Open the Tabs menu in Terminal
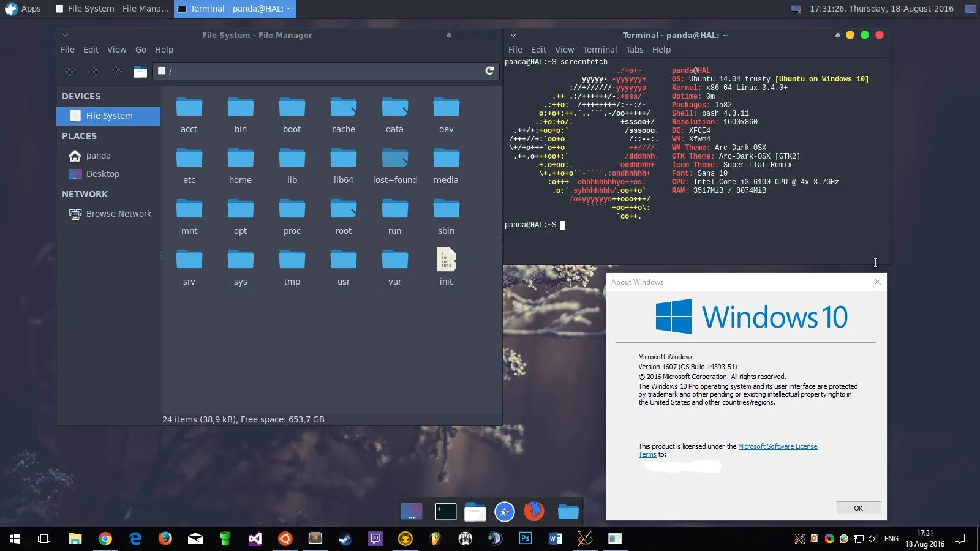The width and height of the screenshot is (980, 551). [x=635, y=50]
